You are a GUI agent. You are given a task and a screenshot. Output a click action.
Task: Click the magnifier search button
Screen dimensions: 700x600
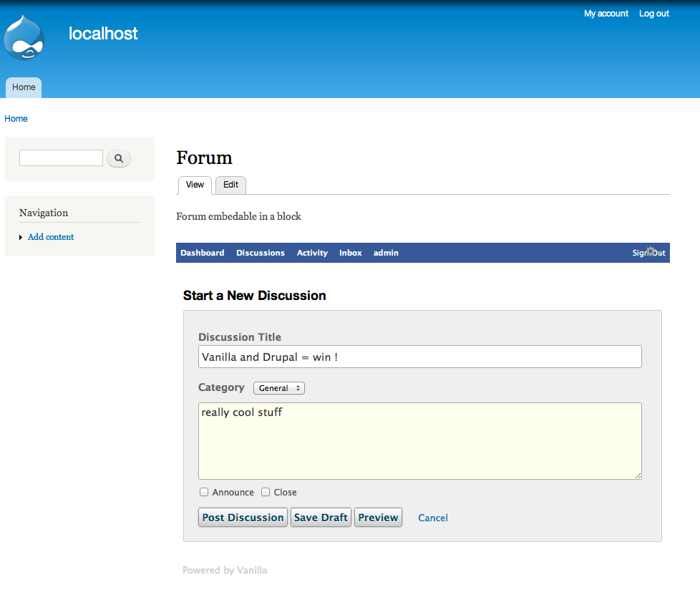coord(119,158)
